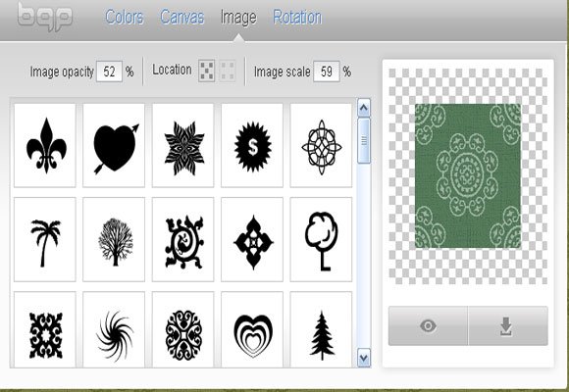Download the pattern with arrow button
The width and height of the screenshot is (569, 392).
tap(508, 326)
